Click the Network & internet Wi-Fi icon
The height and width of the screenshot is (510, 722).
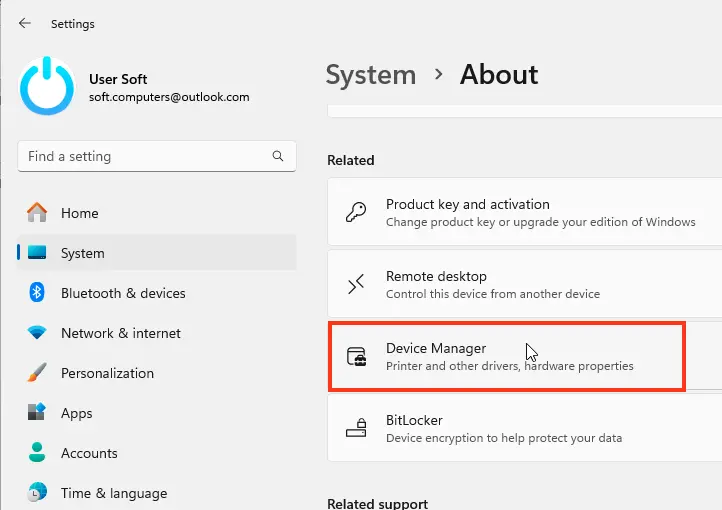(37, 333)
